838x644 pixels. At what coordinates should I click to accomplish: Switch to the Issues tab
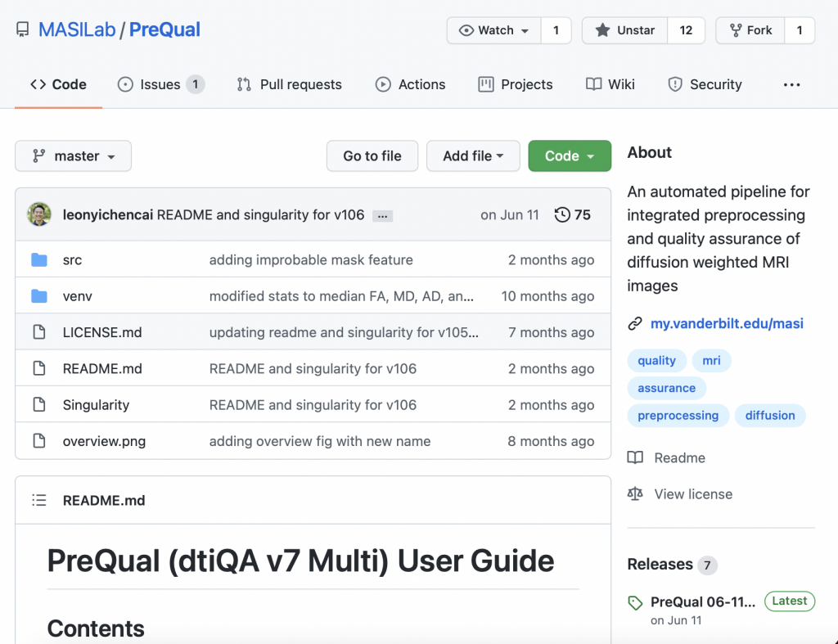[x=160, y=84]
